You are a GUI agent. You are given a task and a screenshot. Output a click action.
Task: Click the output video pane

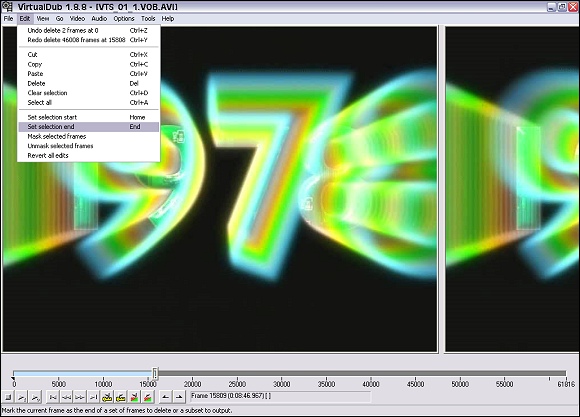coord(512,189)
